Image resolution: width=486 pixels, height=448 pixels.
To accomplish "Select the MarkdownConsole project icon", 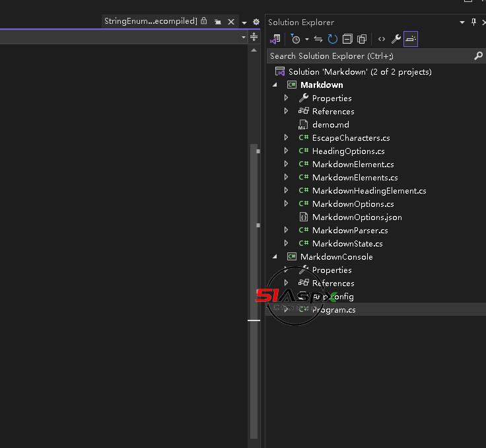I will coord(291,256).
